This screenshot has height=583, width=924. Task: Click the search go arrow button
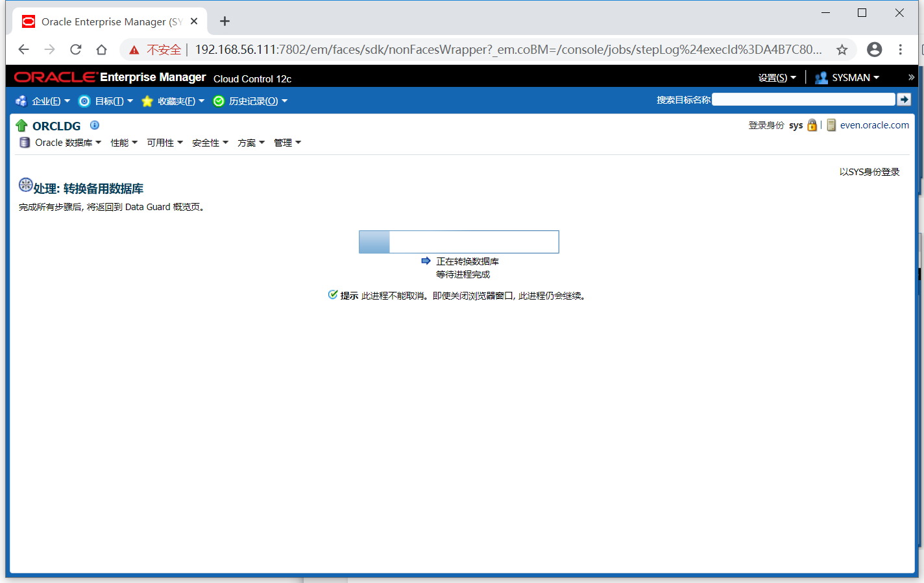point(904,99)
